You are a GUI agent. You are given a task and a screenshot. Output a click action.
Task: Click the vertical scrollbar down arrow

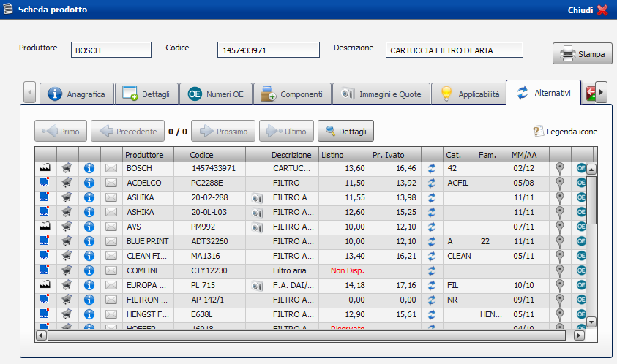pyautogui.click(x=592, y=322)
